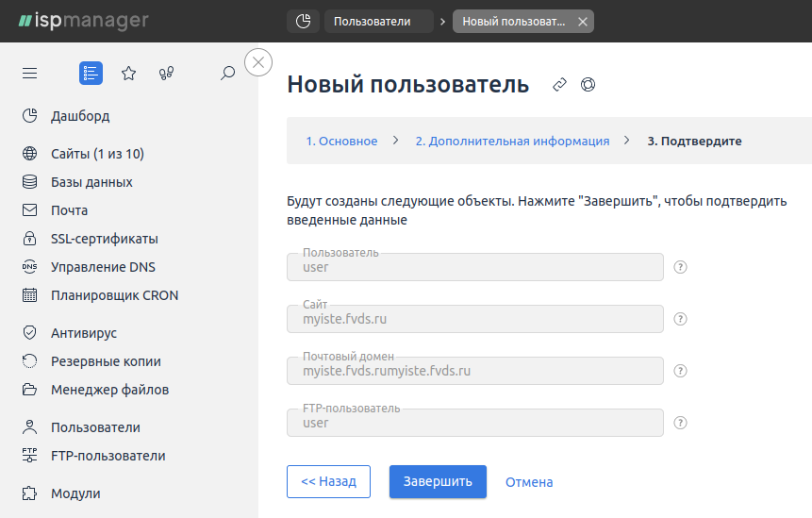
Task: Open the help lifebuoy icon beside the title
Action: pos(588,84)
